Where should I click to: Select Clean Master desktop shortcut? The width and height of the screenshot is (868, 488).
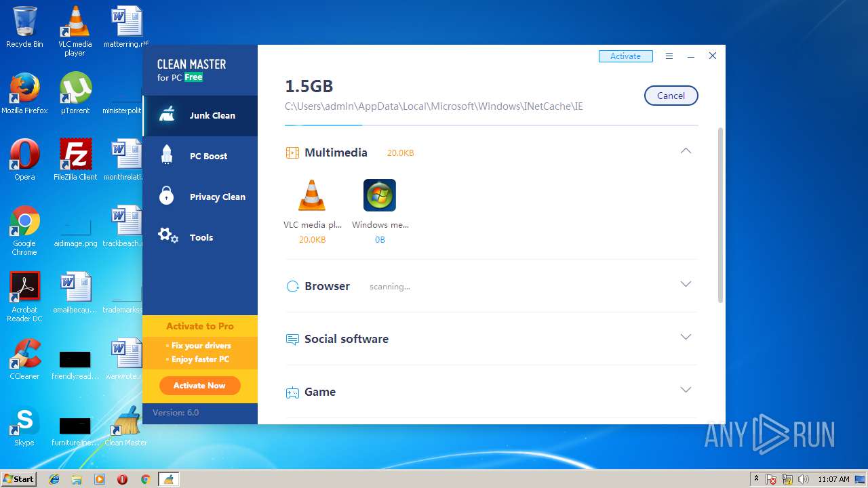(125, 426)
